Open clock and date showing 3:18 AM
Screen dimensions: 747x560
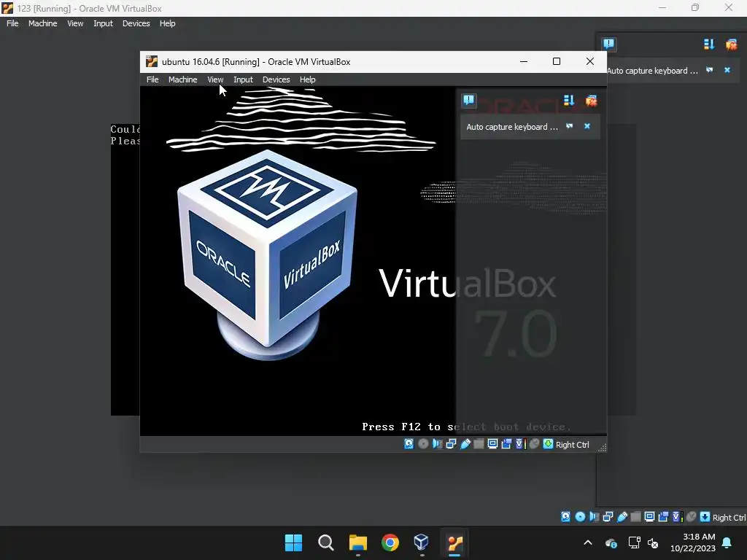693,542
